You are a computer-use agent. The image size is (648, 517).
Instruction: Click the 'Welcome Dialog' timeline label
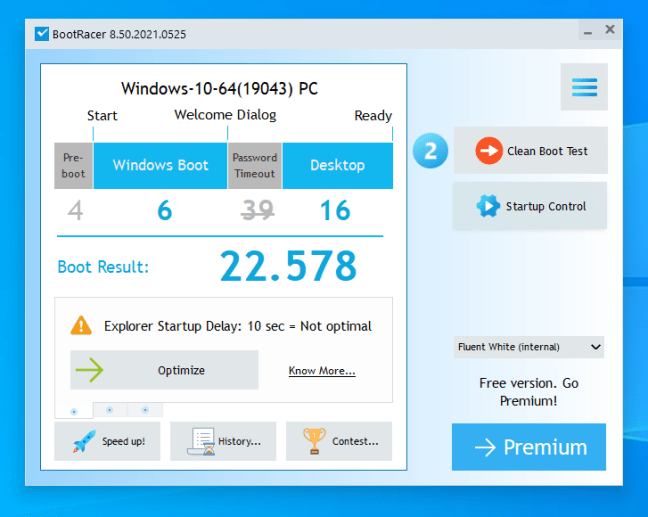point(225,114)
